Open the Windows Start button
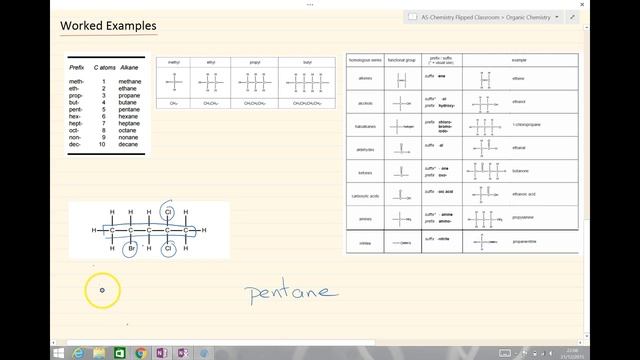 59,353
